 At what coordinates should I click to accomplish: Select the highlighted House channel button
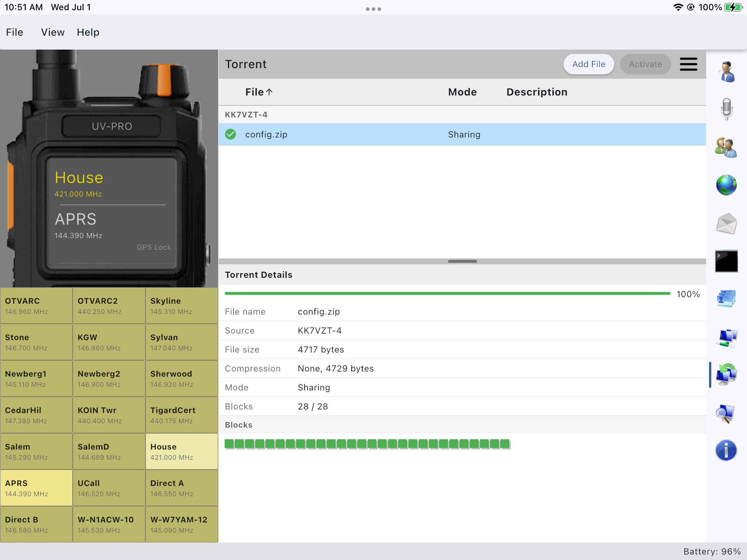click(x=182, y=451)
